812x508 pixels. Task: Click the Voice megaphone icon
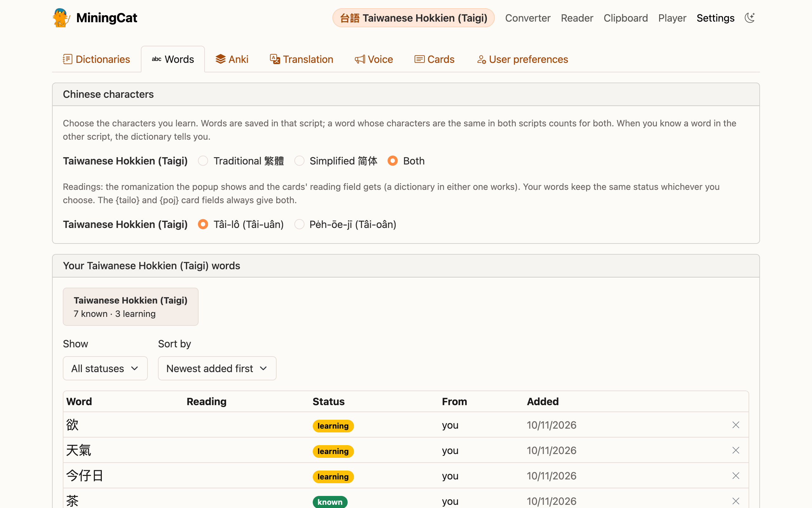pos(360,59)
